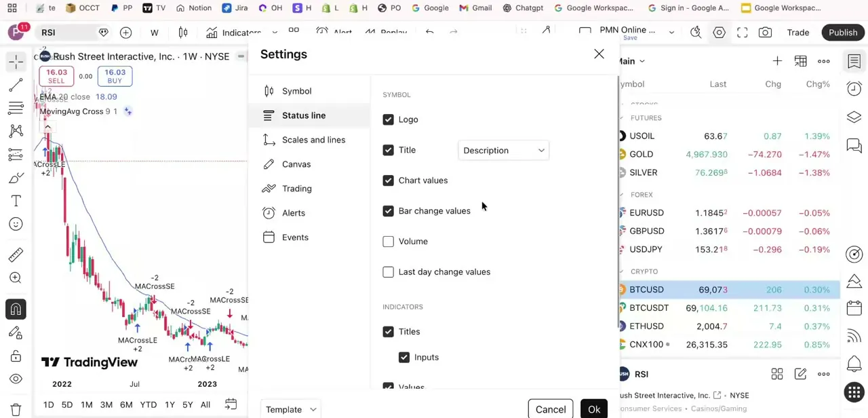Collapse the indicator legend arrow on chart
Image resolution: width=868 pixels, height=418 pixels.
pyautogui.click(x=47, y=127)
